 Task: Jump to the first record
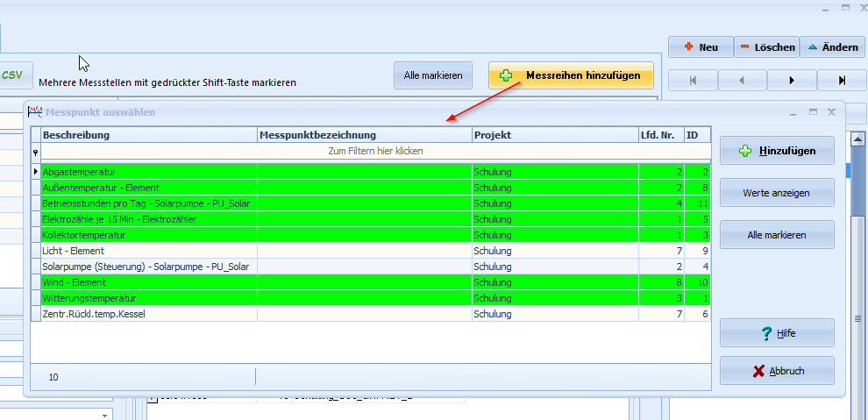click(x=693, y=81)
